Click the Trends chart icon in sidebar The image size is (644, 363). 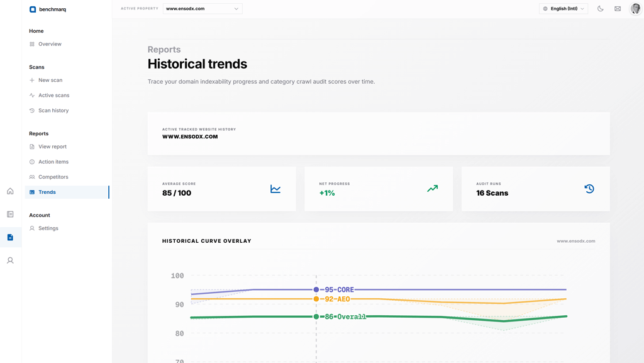tap(32, 192)
